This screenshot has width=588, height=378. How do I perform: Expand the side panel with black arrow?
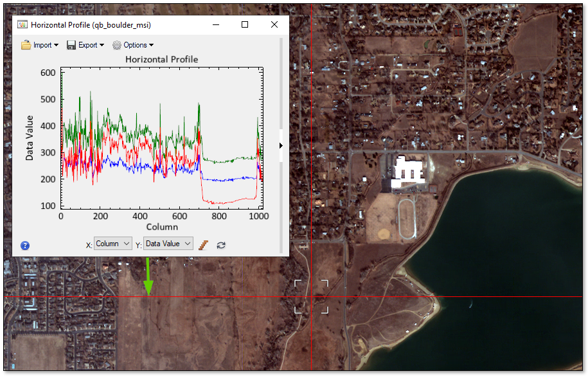281,146
